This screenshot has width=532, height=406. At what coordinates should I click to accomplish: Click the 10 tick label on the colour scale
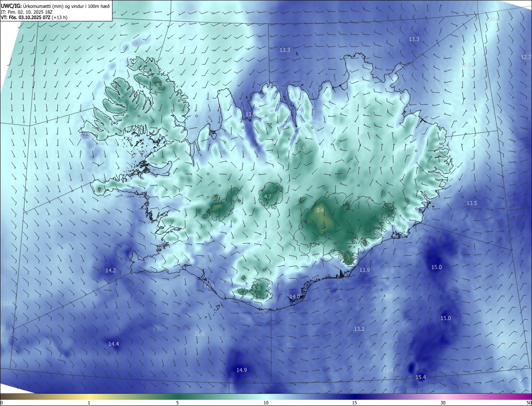pos(266,403)
